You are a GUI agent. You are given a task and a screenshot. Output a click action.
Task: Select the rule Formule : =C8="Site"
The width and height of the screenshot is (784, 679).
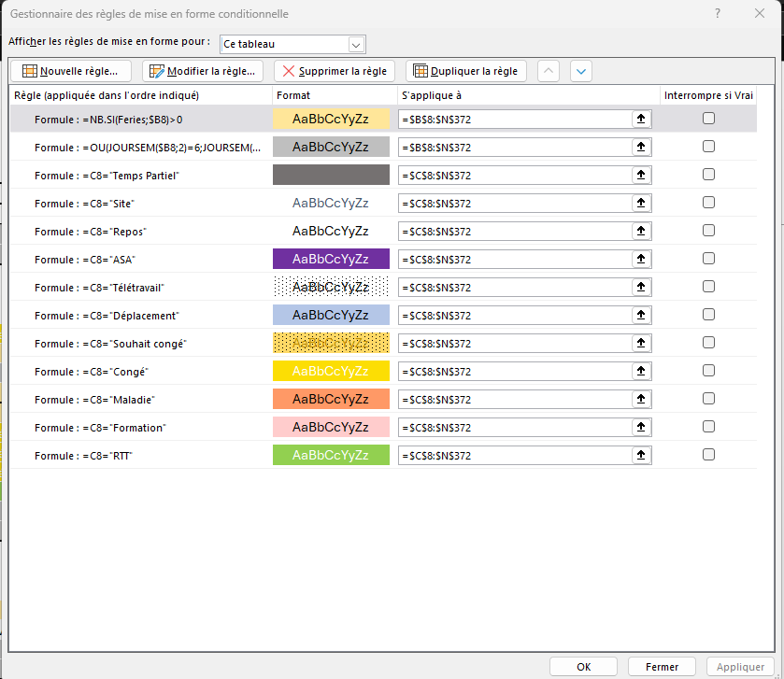[x=84, y=204]
